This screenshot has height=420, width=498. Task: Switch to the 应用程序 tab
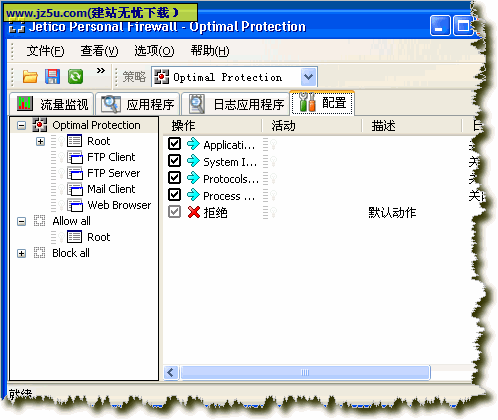[x=138, y=104]
